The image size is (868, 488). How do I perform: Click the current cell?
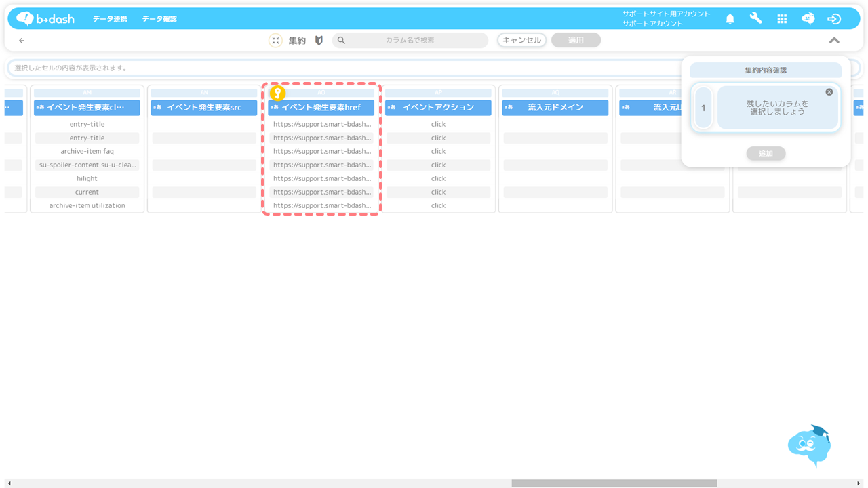(87, 192)
